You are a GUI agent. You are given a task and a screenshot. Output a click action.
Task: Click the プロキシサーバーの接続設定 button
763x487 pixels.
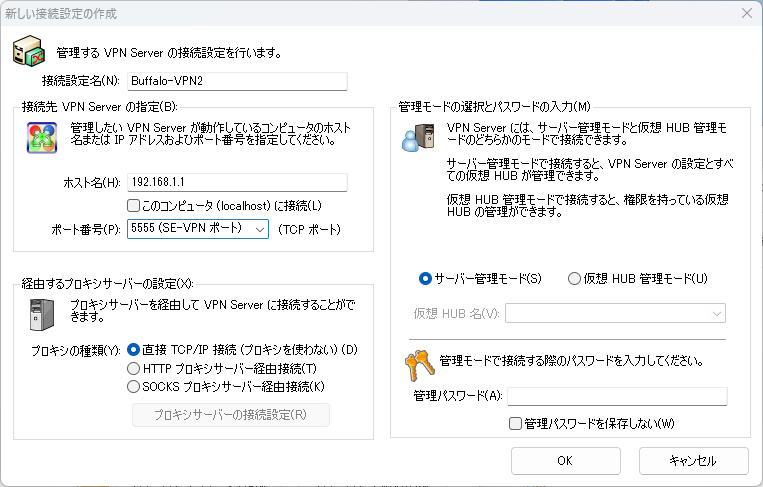[231, 415]
